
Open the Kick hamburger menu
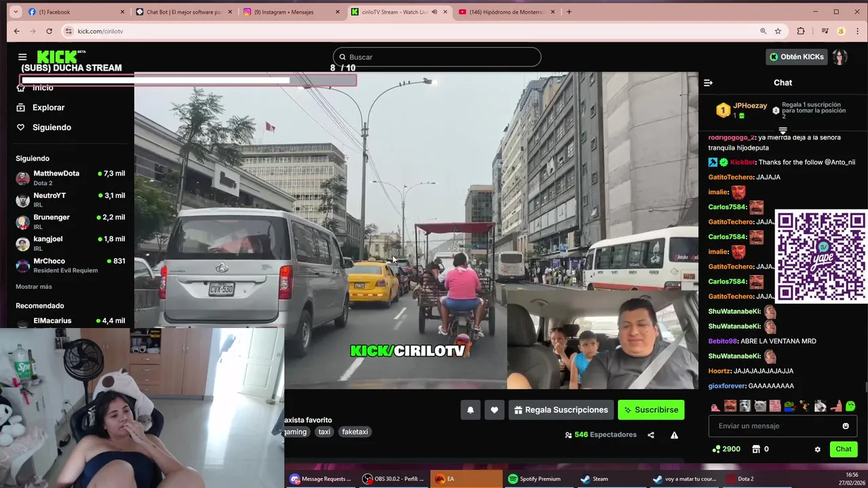tap(22, 57)
